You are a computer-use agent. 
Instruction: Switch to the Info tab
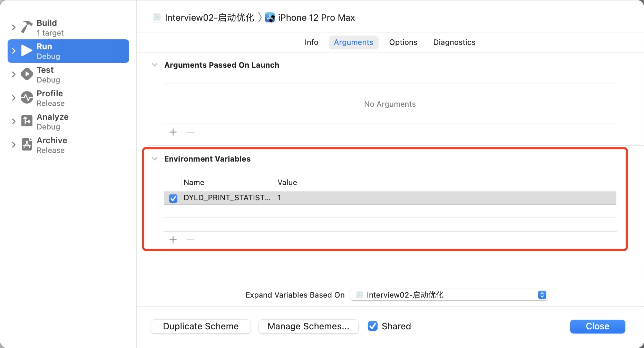coord(311,42)
